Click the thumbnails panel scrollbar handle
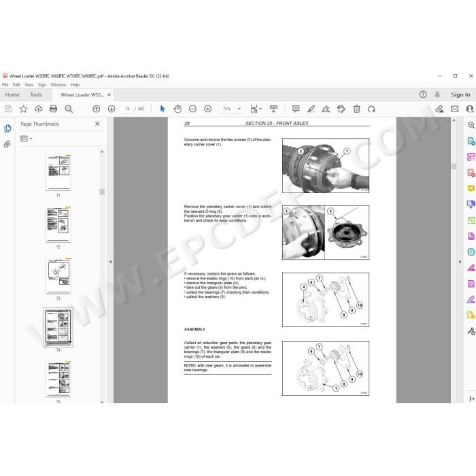 tap(102, 192)
